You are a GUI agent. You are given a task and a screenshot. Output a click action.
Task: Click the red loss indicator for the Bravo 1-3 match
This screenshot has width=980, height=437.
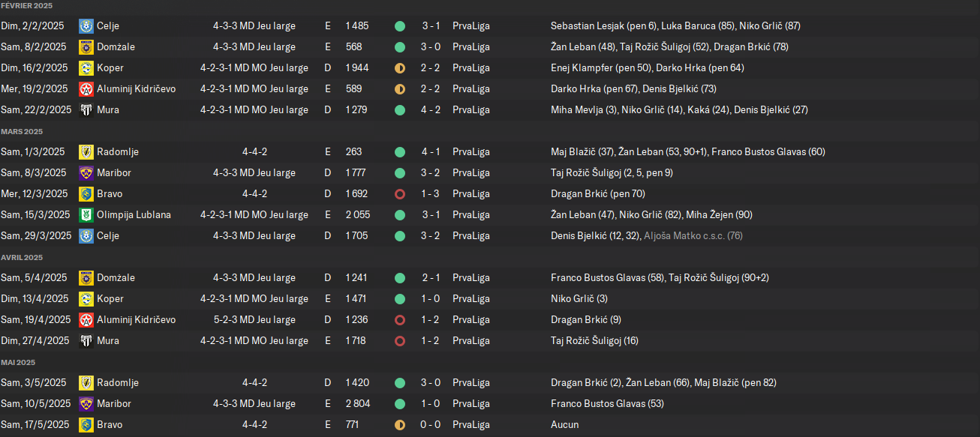[x=400, y=193]
